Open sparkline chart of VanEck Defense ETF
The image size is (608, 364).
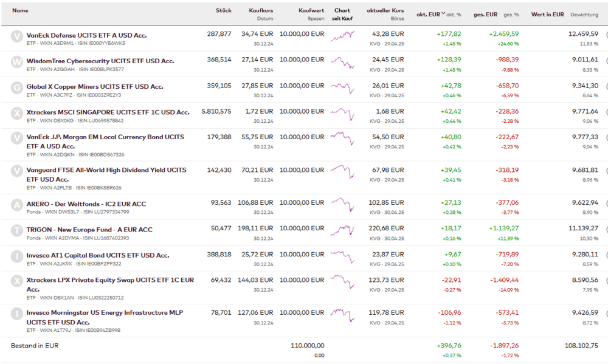(342, 38)
